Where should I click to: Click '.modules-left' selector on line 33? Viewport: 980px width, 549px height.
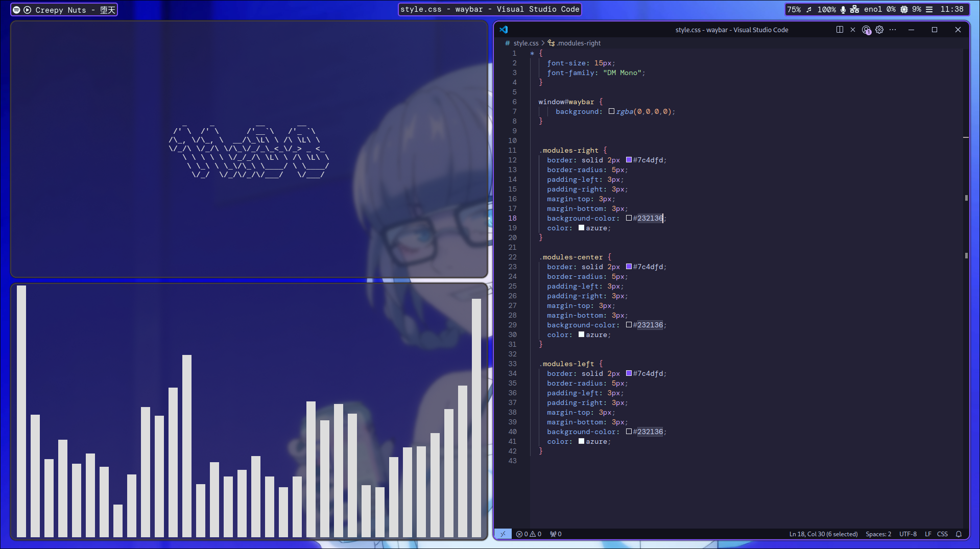pyautogui.click(x=566, y=364)
